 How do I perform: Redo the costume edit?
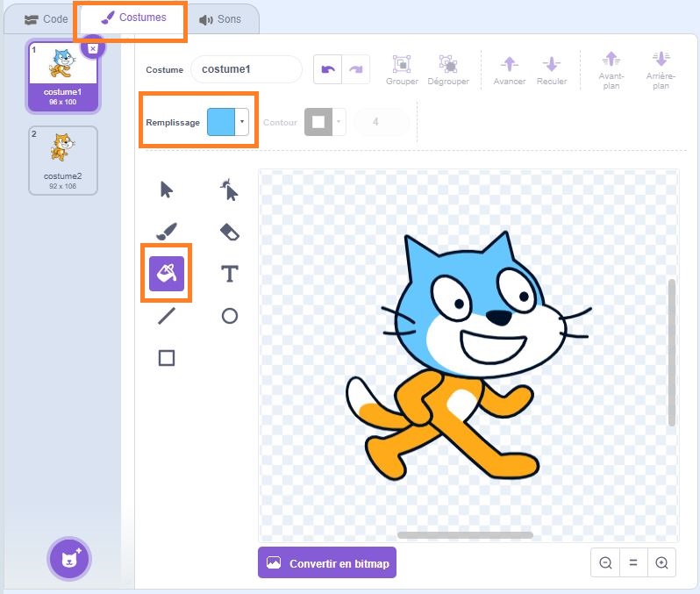pos(356,69)
